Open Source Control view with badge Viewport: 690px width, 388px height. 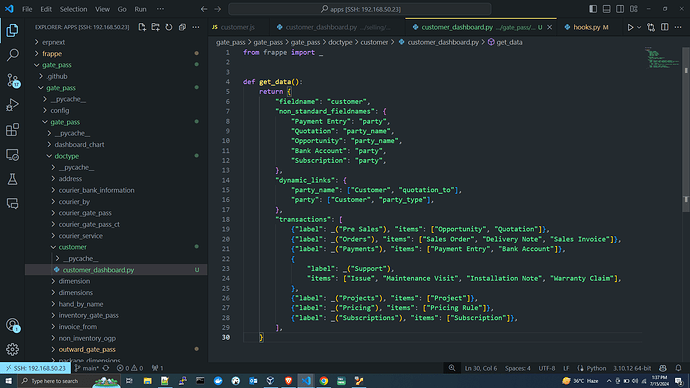point(12,80)
